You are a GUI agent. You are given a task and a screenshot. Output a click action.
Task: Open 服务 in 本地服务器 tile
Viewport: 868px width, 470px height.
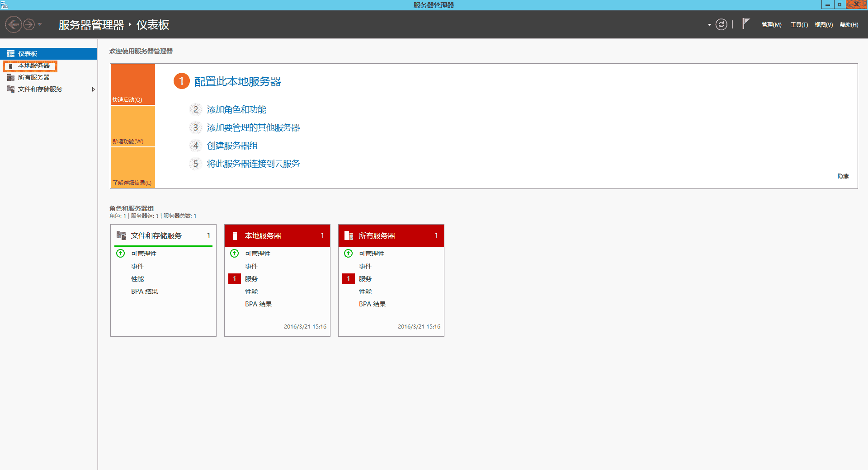[251, 279]
